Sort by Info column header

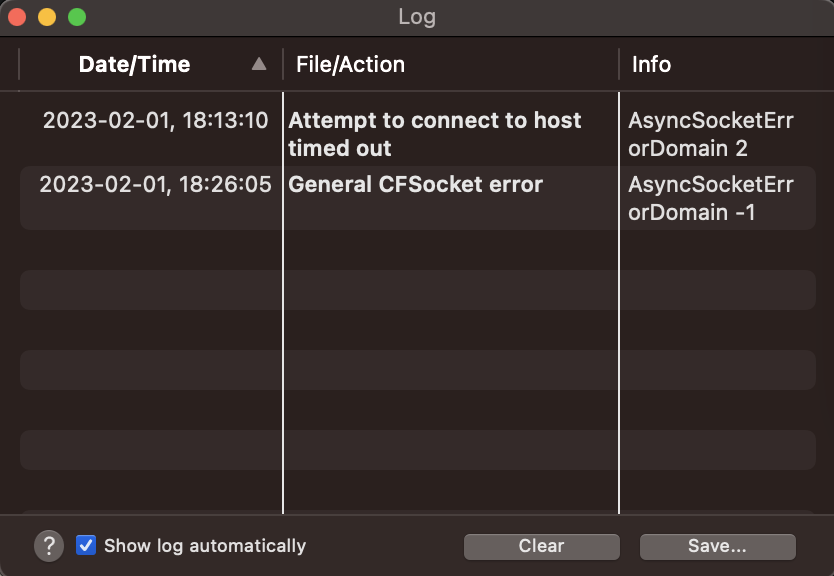[x=651, y=64]
